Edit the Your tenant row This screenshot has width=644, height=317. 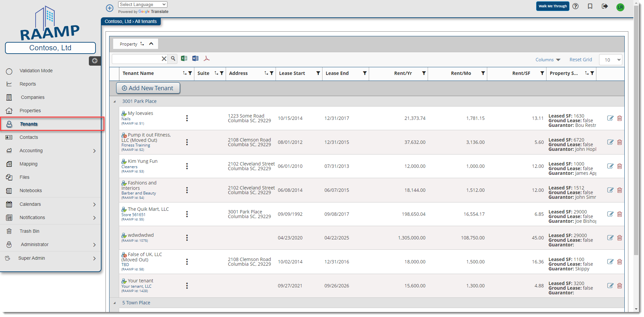coord(610,286)
